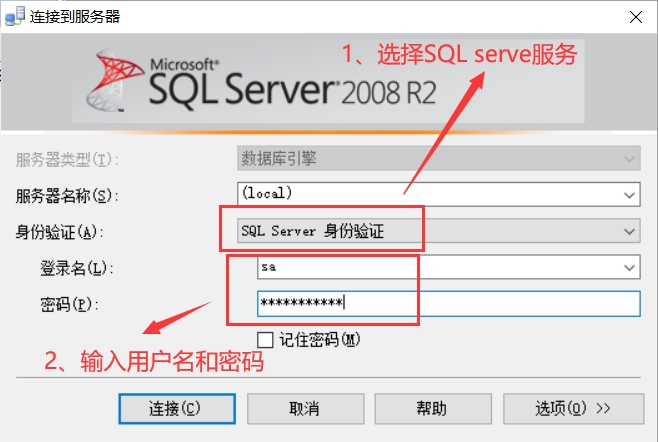
Task: Click the connect-to-server icon in the title bar
Action: (14, 16)
